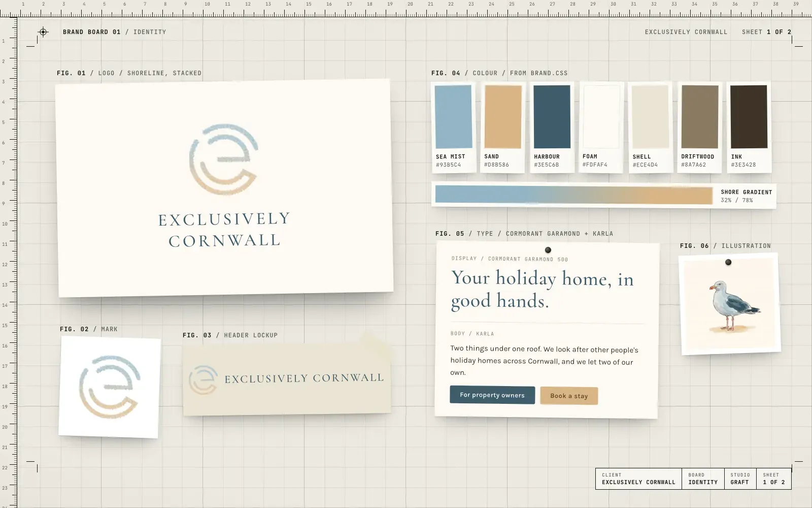This screenshot has width=812, height=508.
Task: Click the header lockup emblem icon
Action: [203, 380]
